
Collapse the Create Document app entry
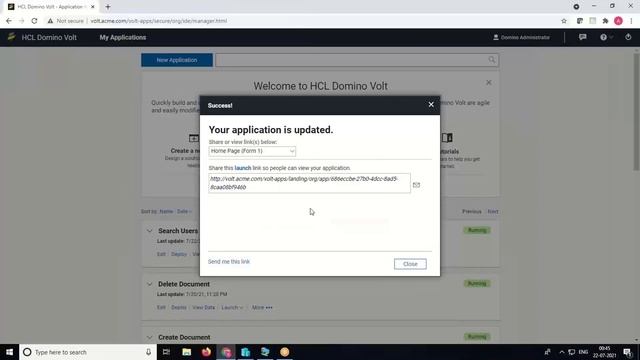click(149, 338)
